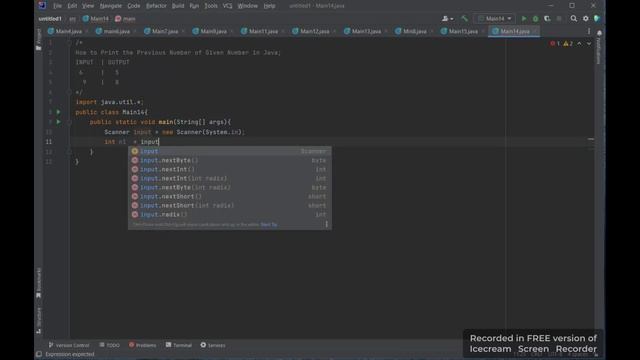Viewport: 640px width, 360px height.
Task: Open the Project tool window stripe
Action: click(39, 40)
